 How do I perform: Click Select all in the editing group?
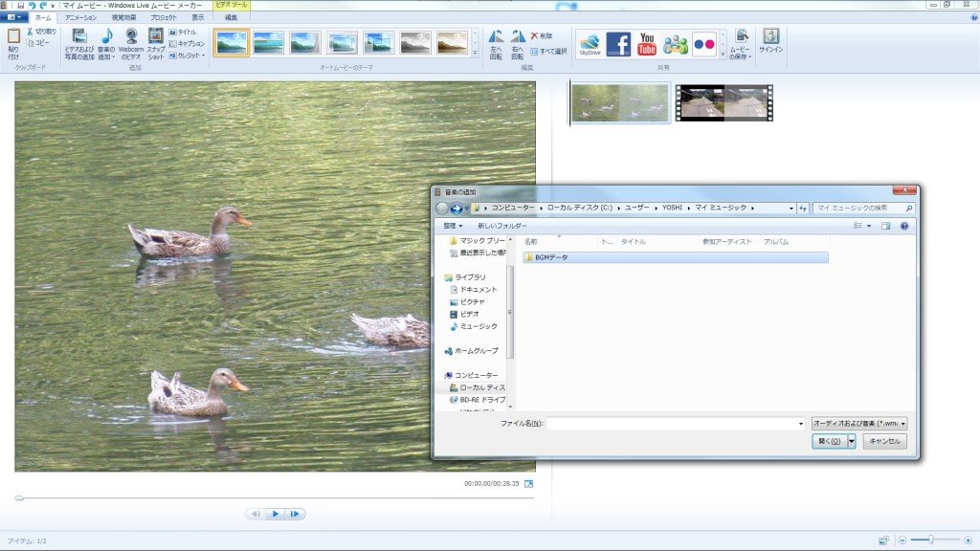click(x=548, y=52)
